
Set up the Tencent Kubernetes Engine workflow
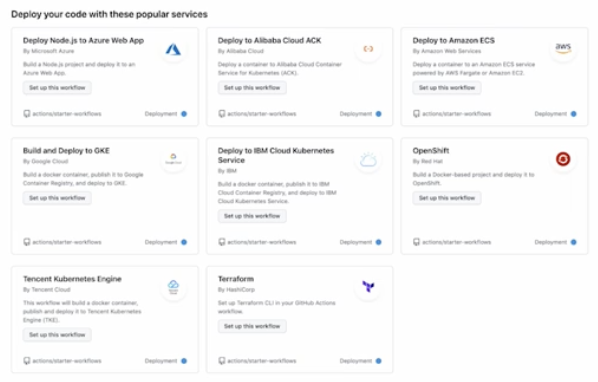(57, 335)
